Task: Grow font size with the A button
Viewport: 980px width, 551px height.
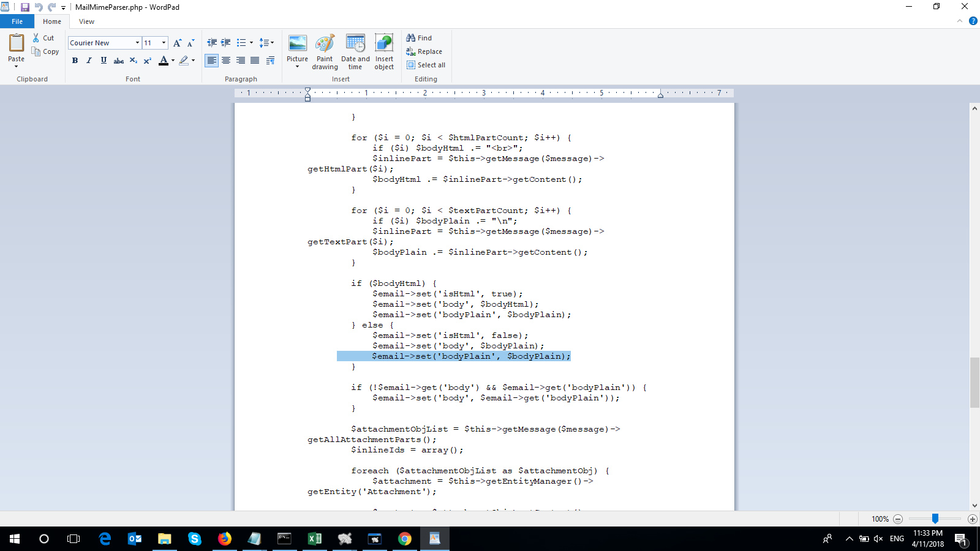Action: [x=177, y=43]
